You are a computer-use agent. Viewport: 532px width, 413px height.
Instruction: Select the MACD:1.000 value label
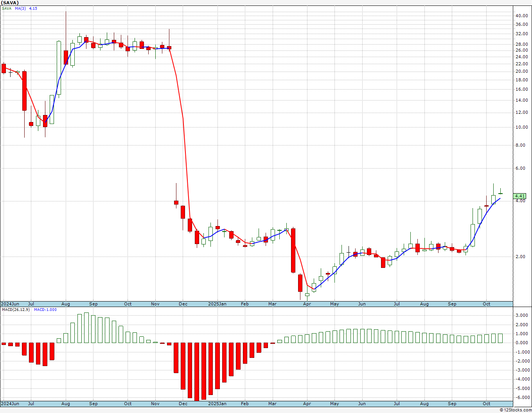pos(45,310)
